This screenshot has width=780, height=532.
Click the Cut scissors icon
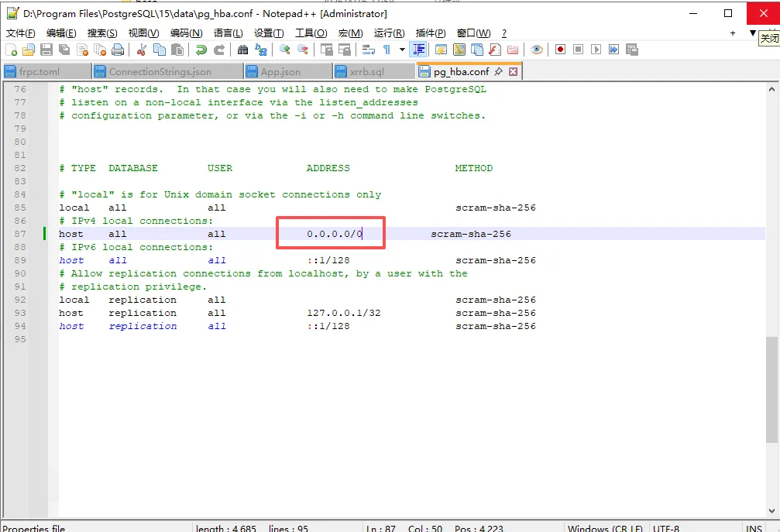tap(142, 50)
